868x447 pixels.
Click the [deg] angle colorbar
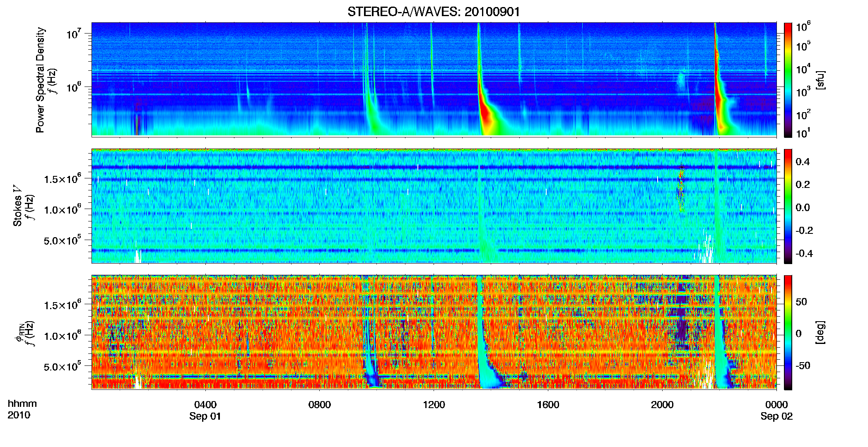coord(788,332)
